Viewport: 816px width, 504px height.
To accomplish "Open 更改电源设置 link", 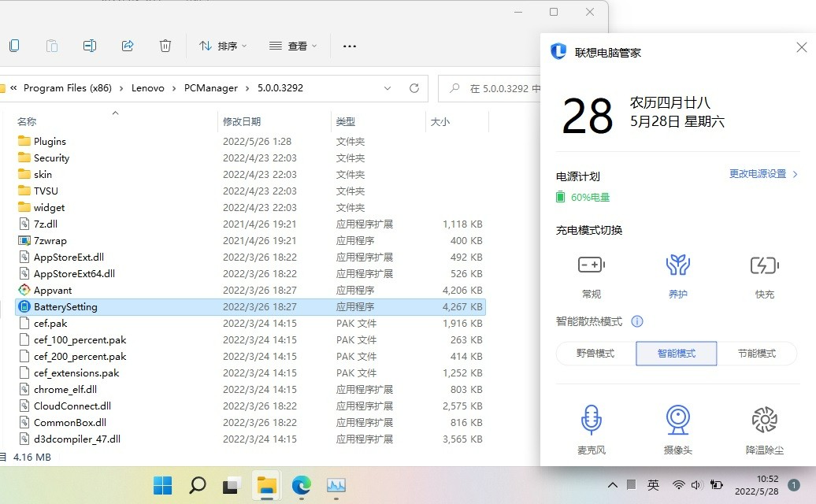I will point(763,174).
